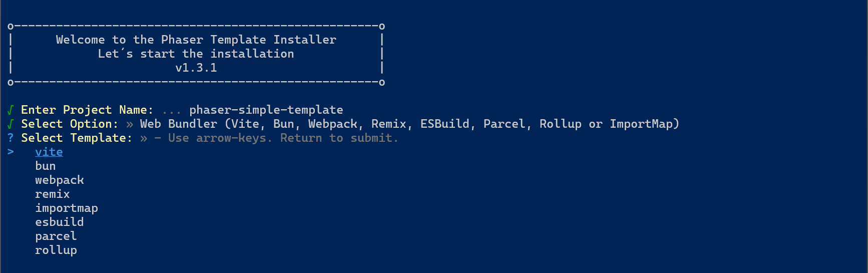Choose the bun template option
Screen dimensions: 868x273
point(46,166)
